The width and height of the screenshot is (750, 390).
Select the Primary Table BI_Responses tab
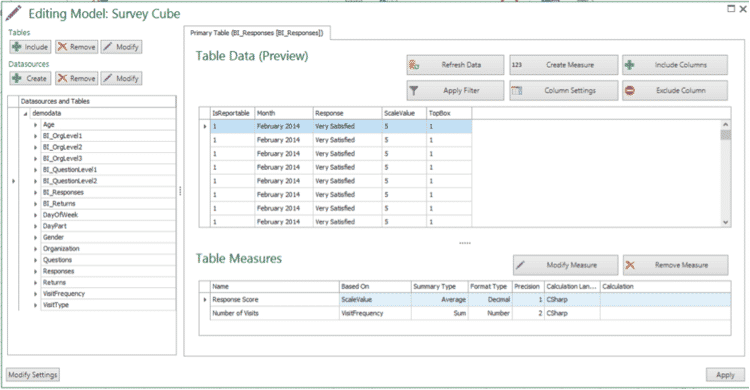click(257, 33)
